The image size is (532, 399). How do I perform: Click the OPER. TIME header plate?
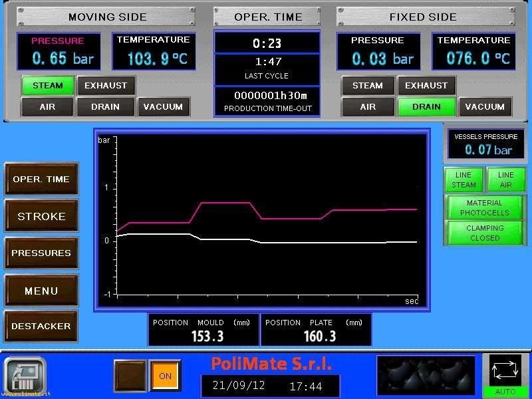tap(267, 17)
